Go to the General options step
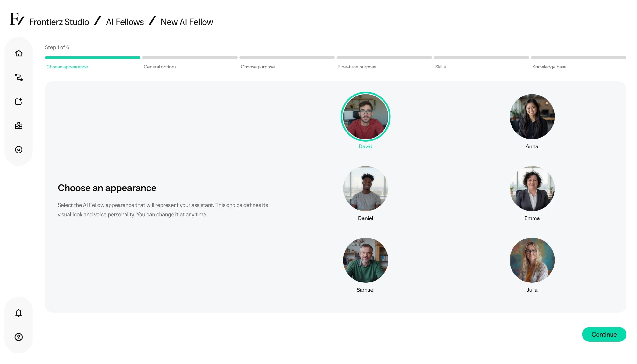637x364 pixels. point(160,67)
